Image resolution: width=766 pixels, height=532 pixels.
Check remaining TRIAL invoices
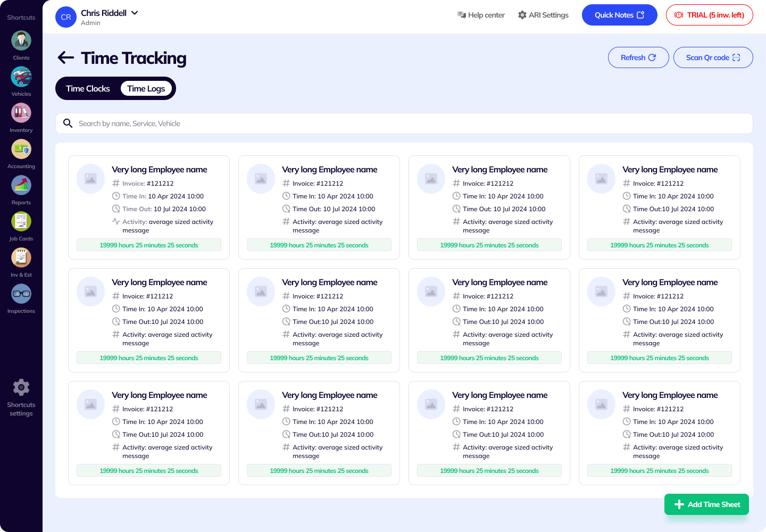709,15
